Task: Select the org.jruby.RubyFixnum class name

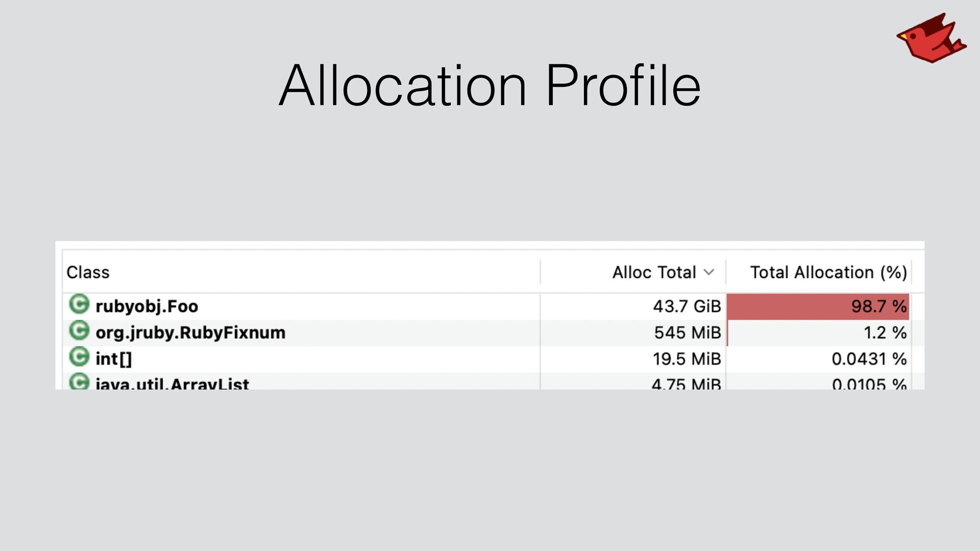Action: click(190, 333)
